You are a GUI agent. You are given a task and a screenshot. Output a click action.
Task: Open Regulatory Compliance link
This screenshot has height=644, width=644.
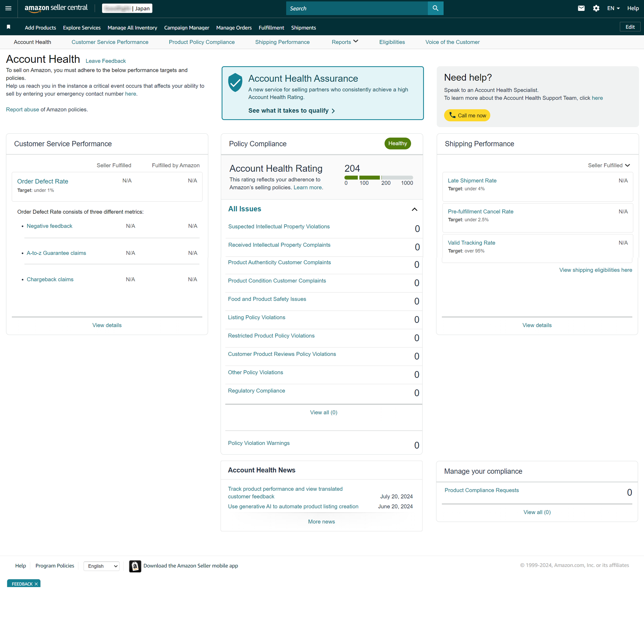point(257,391)
